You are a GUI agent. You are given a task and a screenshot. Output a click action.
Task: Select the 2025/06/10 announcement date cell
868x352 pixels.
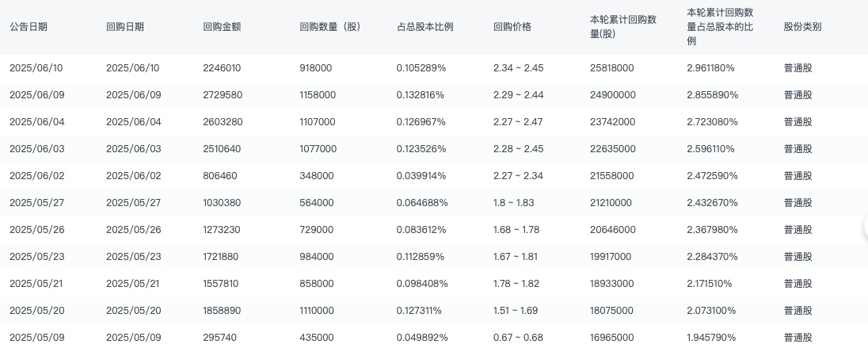click(x=36, y=68)
